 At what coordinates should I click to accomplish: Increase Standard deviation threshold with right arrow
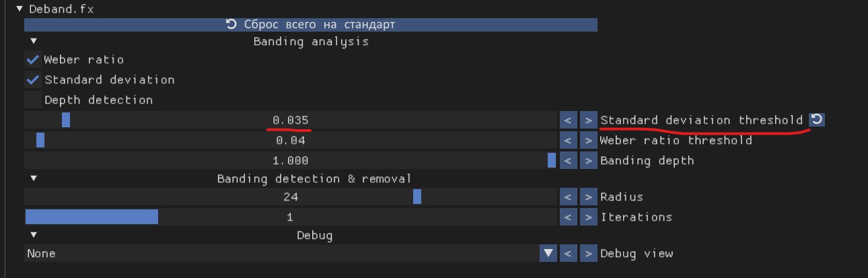pos(588,120)
